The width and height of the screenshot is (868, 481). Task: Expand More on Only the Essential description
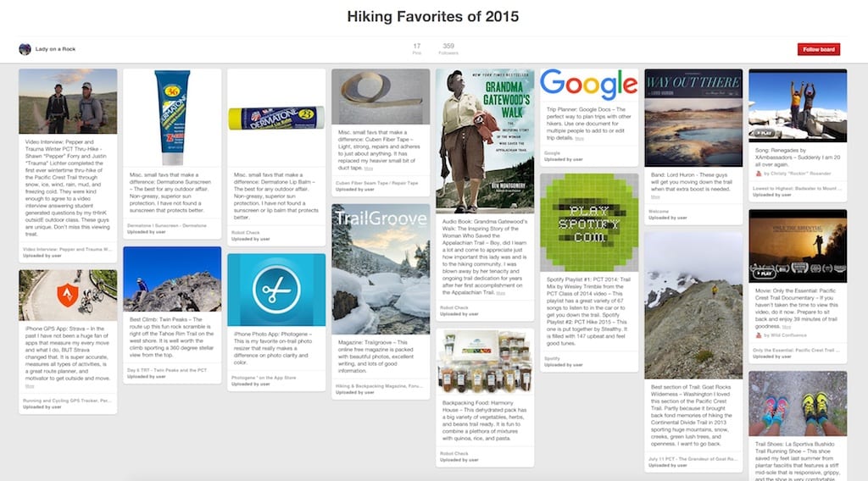[786, 327]
